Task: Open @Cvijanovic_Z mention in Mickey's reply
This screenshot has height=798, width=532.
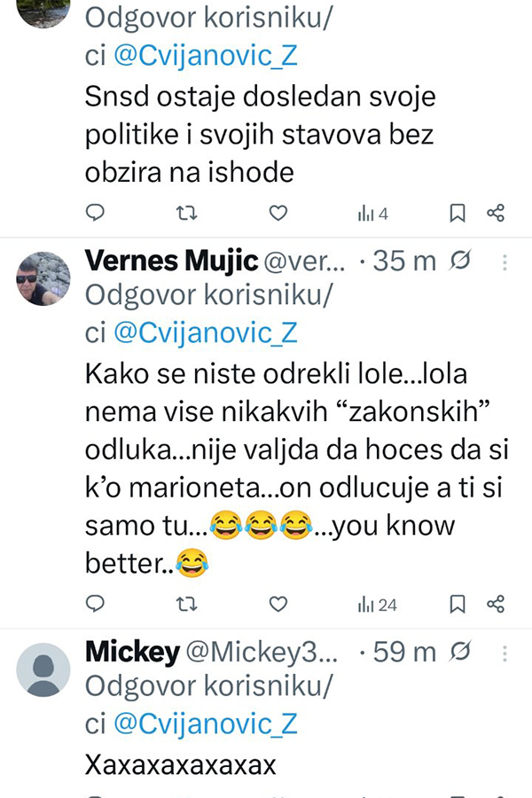Action: pos(205,724)
